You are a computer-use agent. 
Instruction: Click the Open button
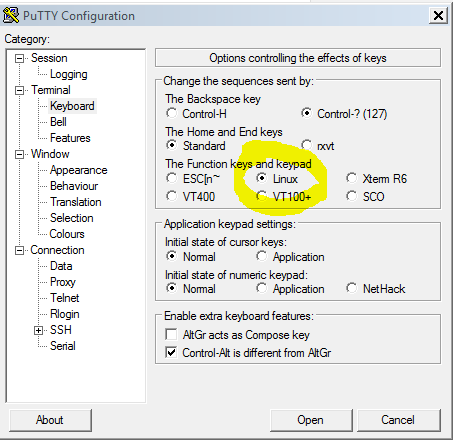click(x=311, y=420)
